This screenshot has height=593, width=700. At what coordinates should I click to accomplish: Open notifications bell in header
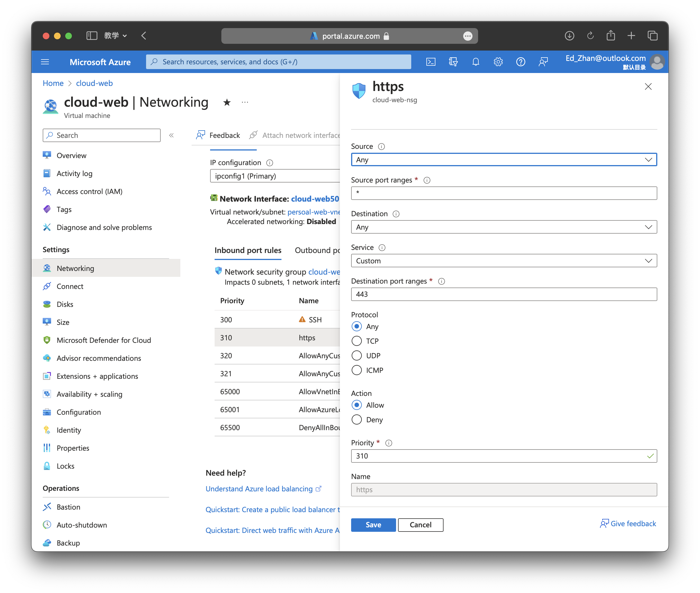click(475, 62)
